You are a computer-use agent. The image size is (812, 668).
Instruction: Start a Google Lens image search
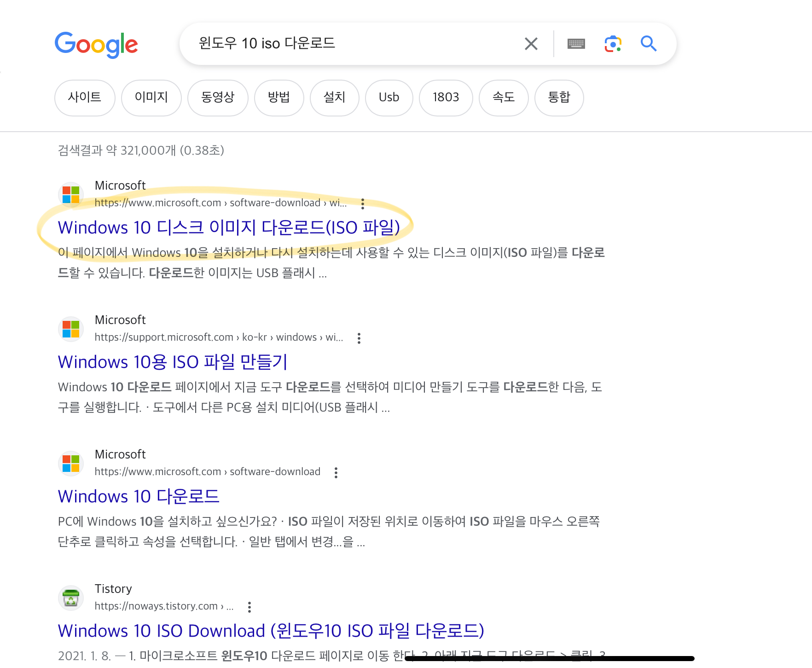(x=613, y=44)
